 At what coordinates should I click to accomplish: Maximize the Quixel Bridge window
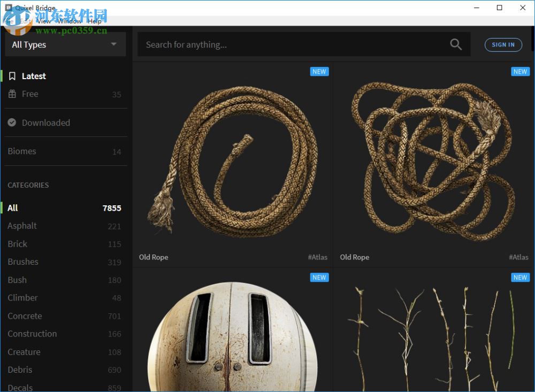[x=499, y=7]
